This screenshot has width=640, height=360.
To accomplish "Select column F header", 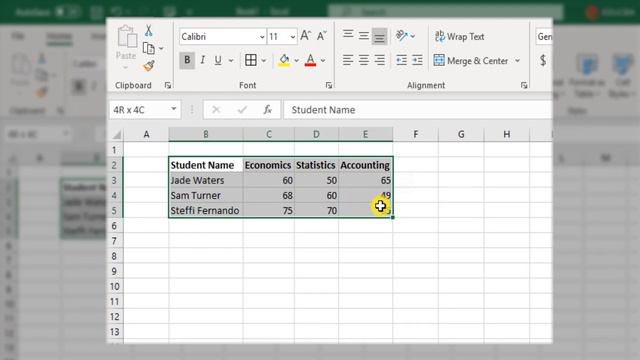I will pos(416,134).
